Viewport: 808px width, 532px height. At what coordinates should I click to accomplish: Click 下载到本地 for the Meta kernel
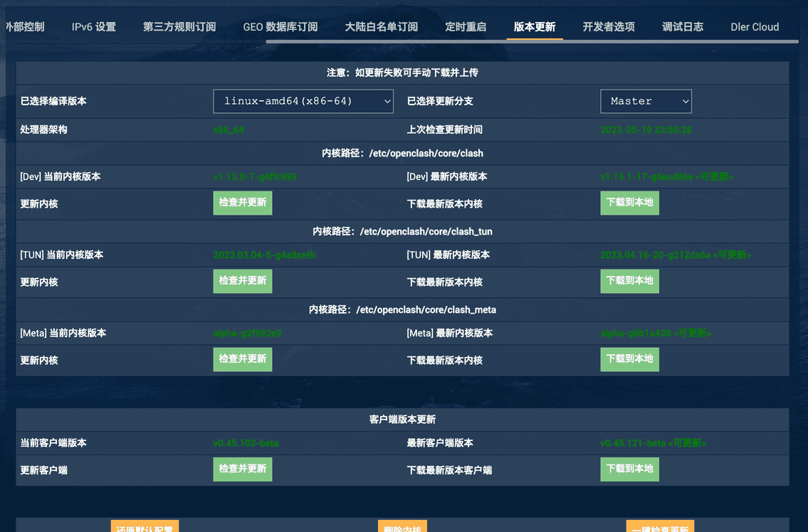[x=629, y=359]
